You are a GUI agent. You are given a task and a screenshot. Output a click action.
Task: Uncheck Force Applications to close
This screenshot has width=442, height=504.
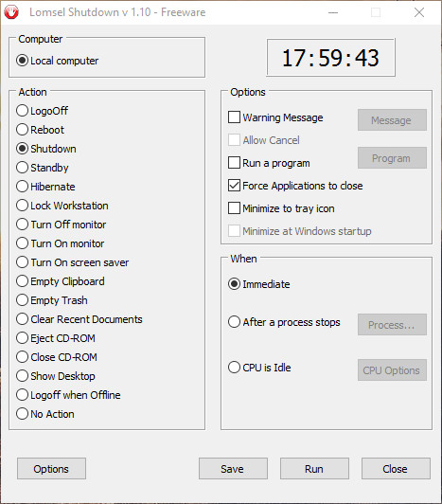pos(234,186)
